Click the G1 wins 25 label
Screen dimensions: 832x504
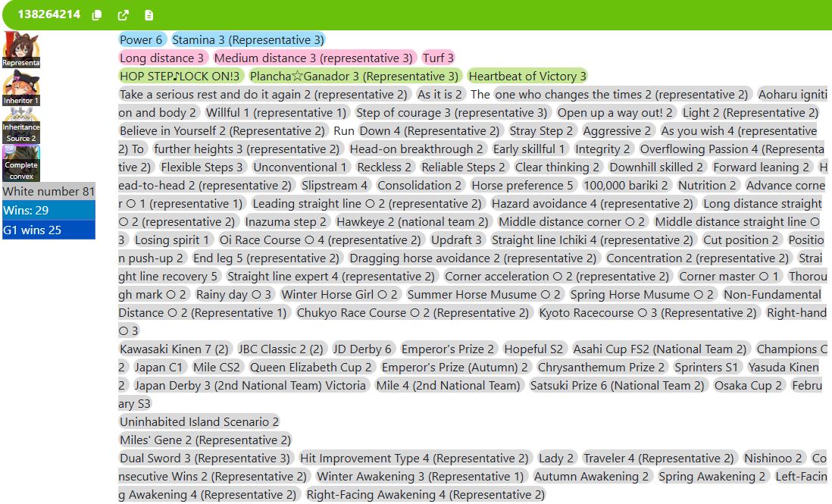pos(48,230)
